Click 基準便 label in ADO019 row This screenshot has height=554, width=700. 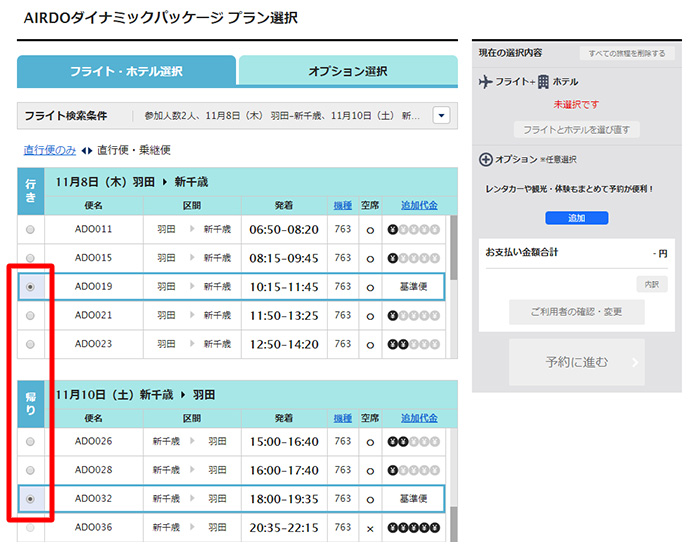pyautogui.click(x=413, y=287)
